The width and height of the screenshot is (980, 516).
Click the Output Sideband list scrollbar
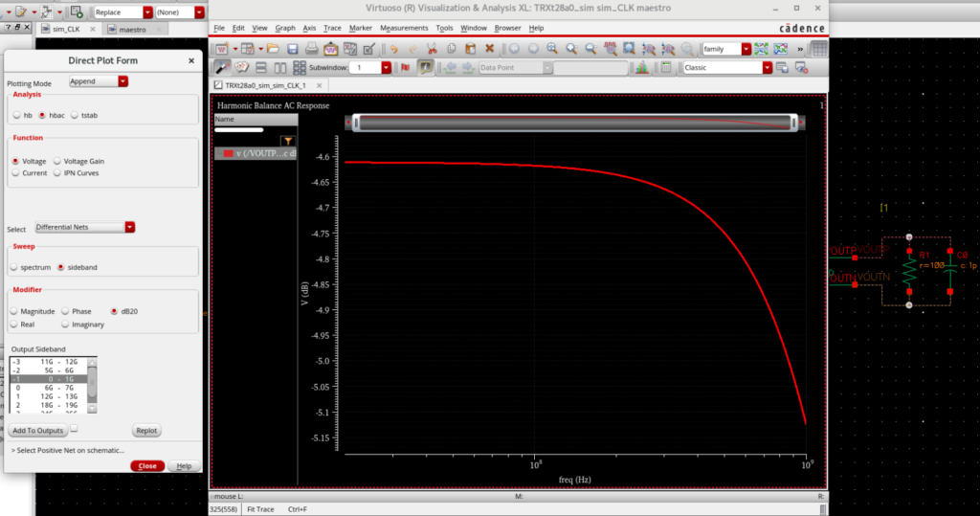pos(92,384)
